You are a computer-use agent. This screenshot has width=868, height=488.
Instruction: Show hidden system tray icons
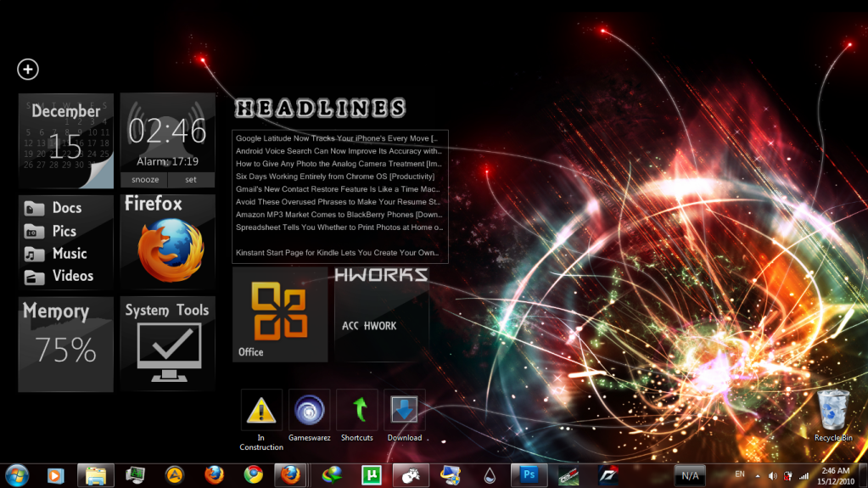pos(758,475)
